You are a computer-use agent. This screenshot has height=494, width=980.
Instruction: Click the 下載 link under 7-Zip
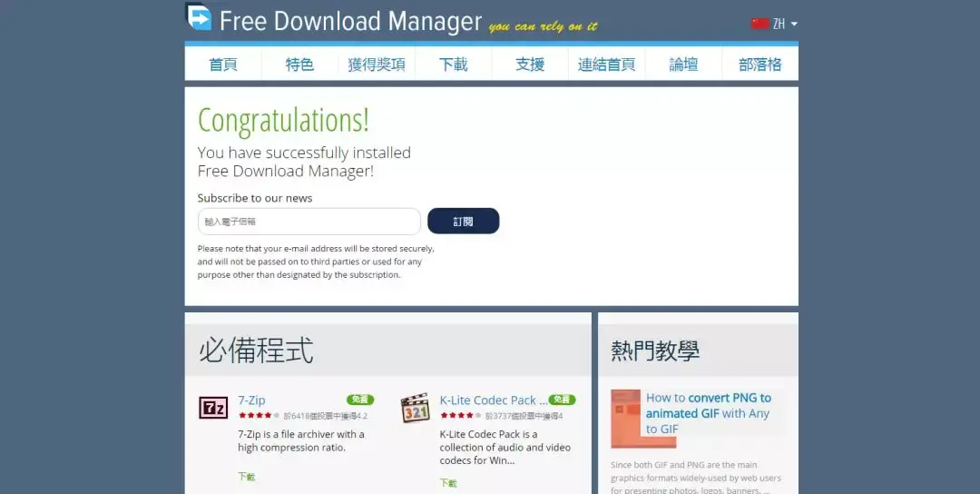[246, 477]
